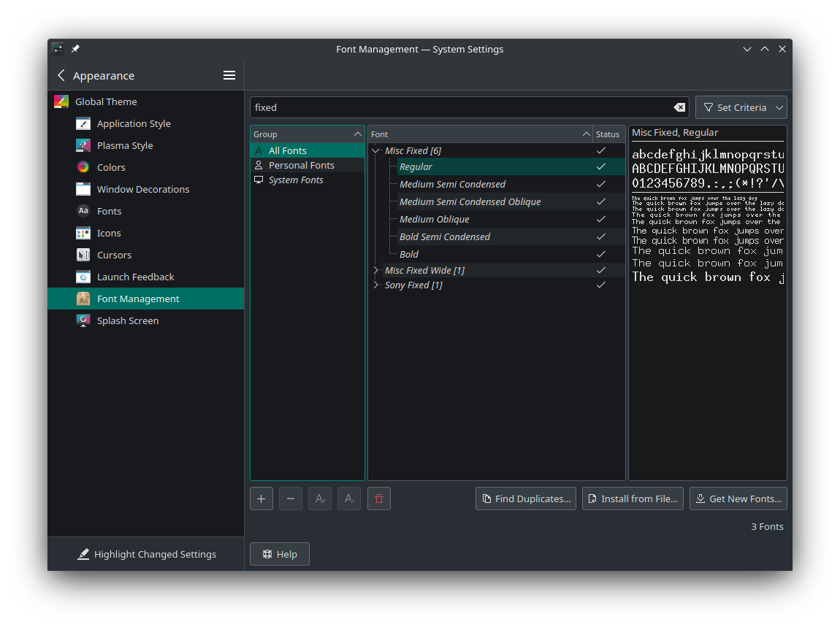This screenshot has height=627, width=840.
Task: Select the Personal Fonts group
Action: pyautogui.click(x=308, y=166)
